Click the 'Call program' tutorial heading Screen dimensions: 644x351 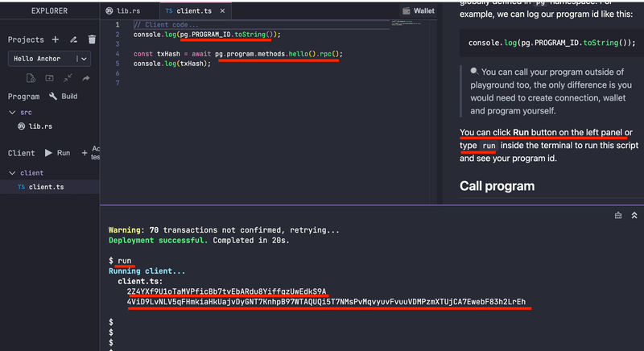click(497, 186)
